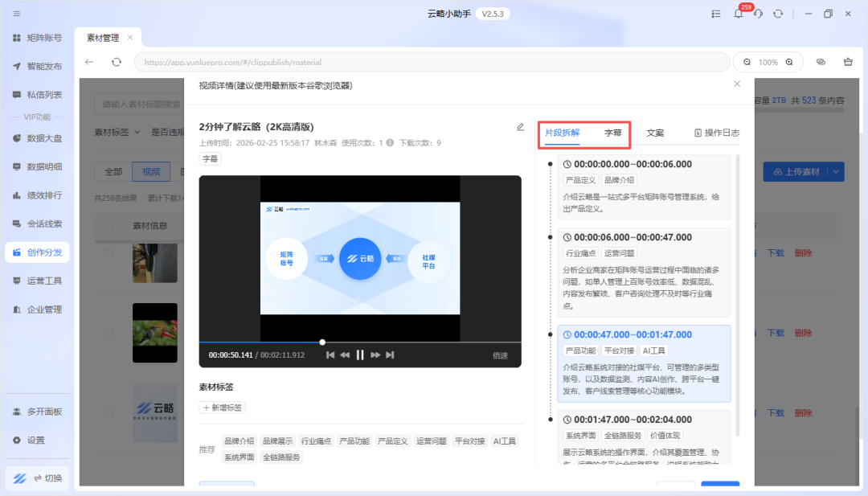Click the clear cache broom icon

click(848, 62)
